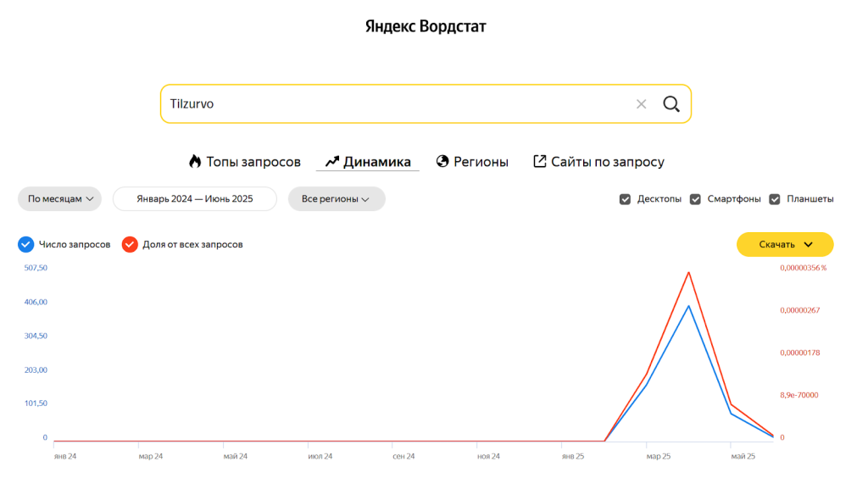
Task: Open the Скачать download dropdown
Action: (x=785, y=244)
